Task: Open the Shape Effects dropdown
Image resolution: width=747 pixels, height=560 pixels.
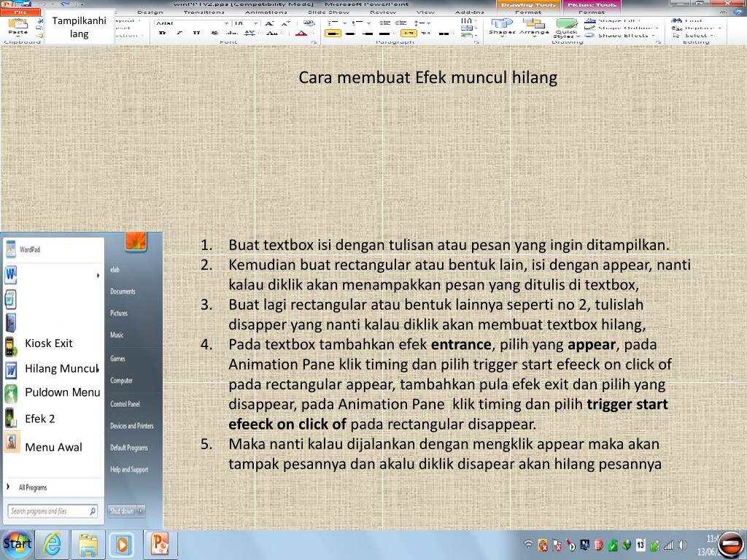Action: click(621, 35)
